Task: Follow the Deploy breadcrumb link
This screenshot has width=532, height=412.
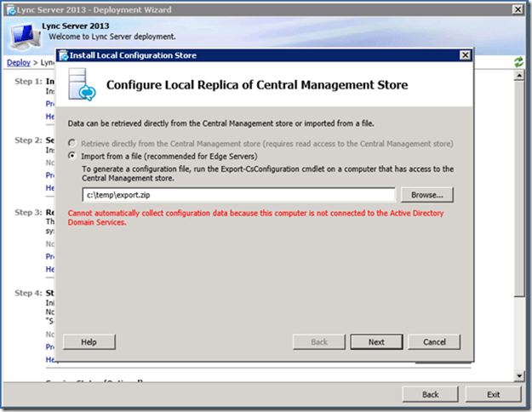Action: point(18,63)
